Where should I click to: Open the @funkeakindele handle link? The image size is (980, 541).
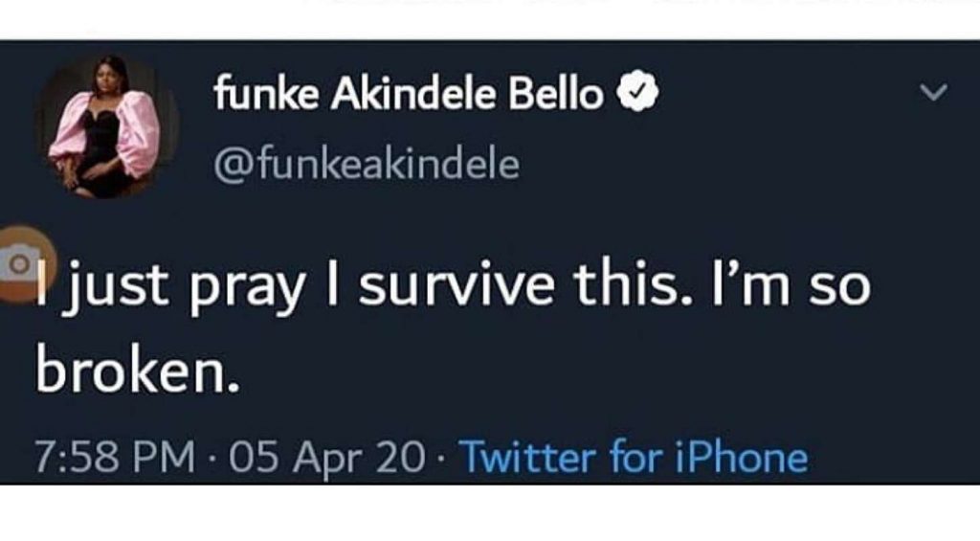pos(367,165)
